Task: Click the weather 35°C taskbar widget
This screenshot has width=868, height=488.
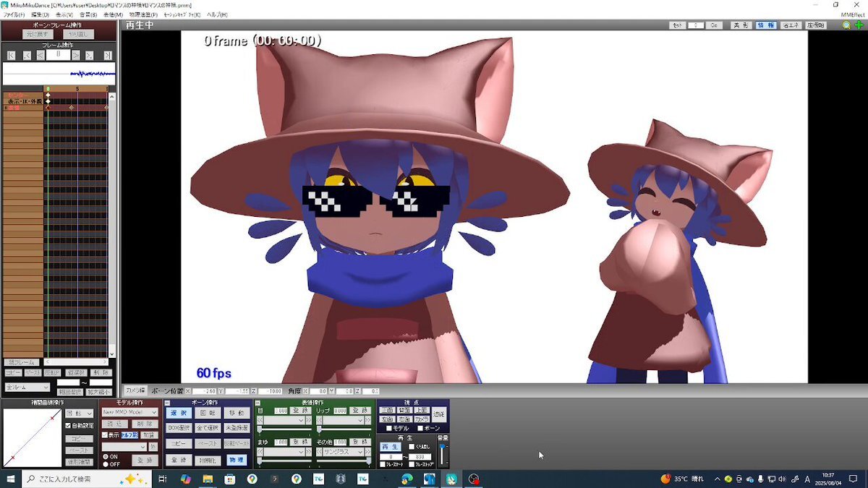Action: coord(682,479)
